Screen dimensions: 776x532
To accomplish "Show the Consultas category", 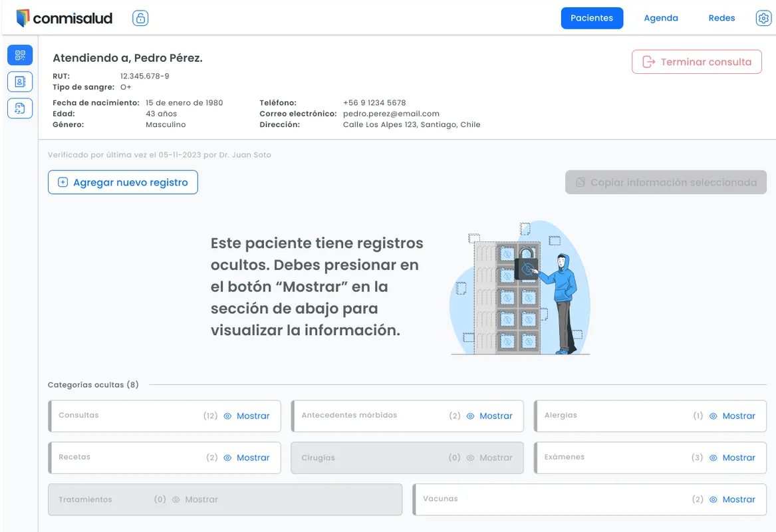I will [247, 416].
